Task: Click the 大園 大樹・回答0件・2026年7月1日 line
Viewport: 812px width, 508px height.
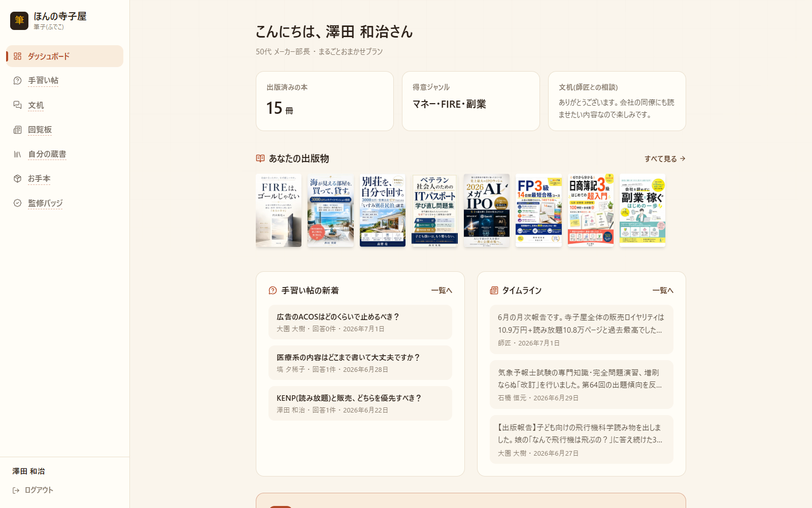Action: (x=330, y=329)
